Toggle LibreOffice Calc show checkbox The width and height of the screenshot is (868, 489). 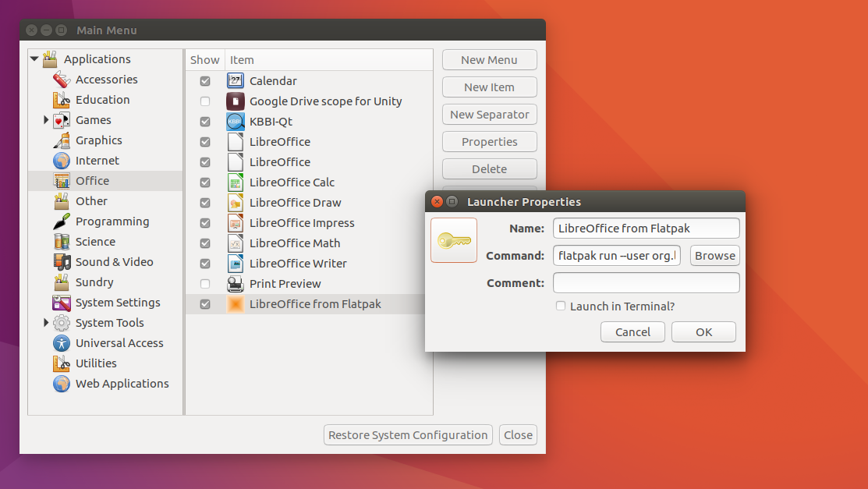click(205, 182)
